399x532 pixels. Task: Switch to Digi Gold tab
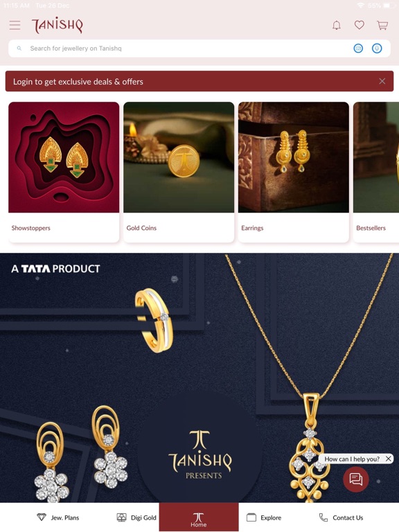coord(136,517)
